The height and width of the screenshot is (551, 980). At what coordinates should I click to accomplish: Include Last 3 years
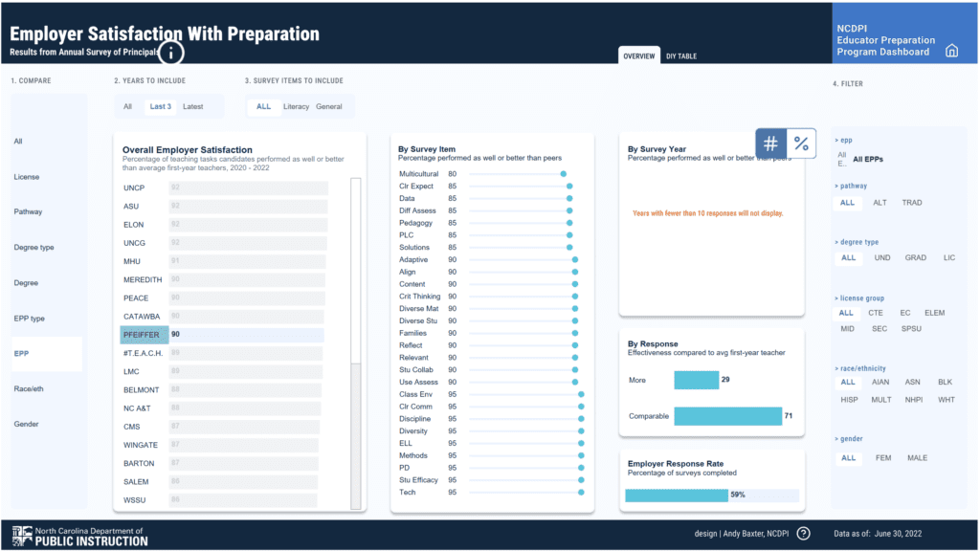pos(160,107)
